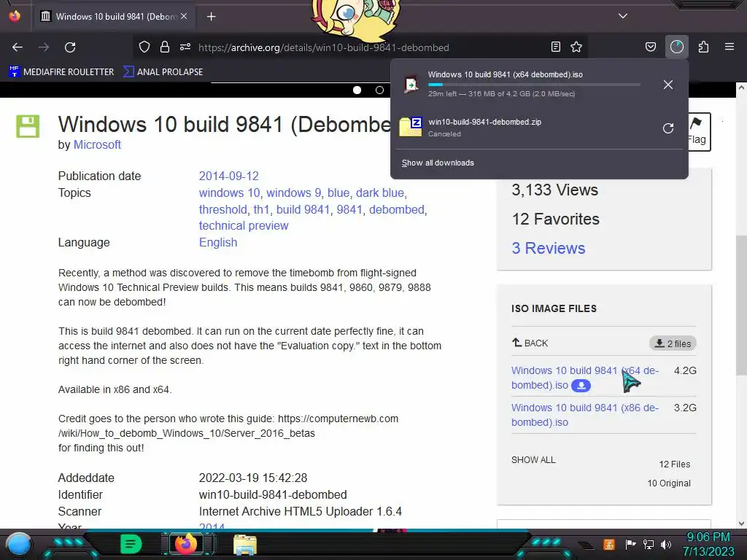The width and height of the screenshot is (747, 560).
Task: Open the debombed topic link
Action: (396, 209)
